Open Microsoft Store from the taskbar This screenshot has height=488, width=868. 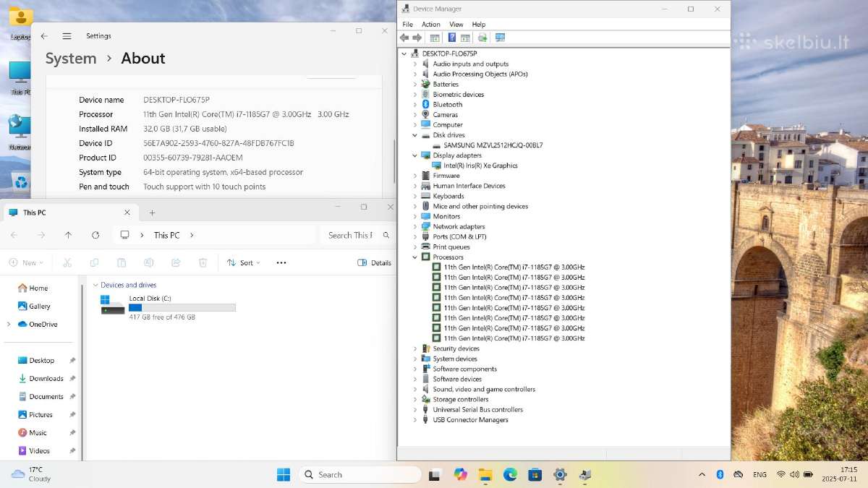(x=535, y=474)
